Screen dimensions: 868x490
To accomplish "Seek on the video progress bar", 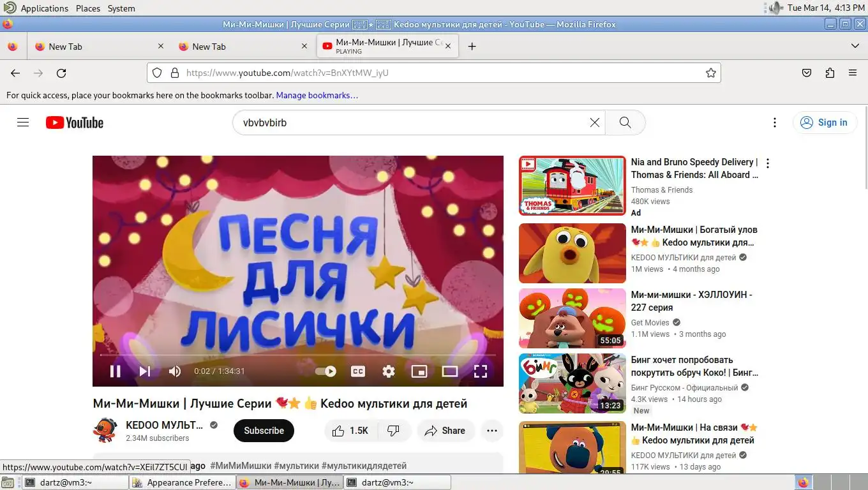I will click(x=298, y=355).
